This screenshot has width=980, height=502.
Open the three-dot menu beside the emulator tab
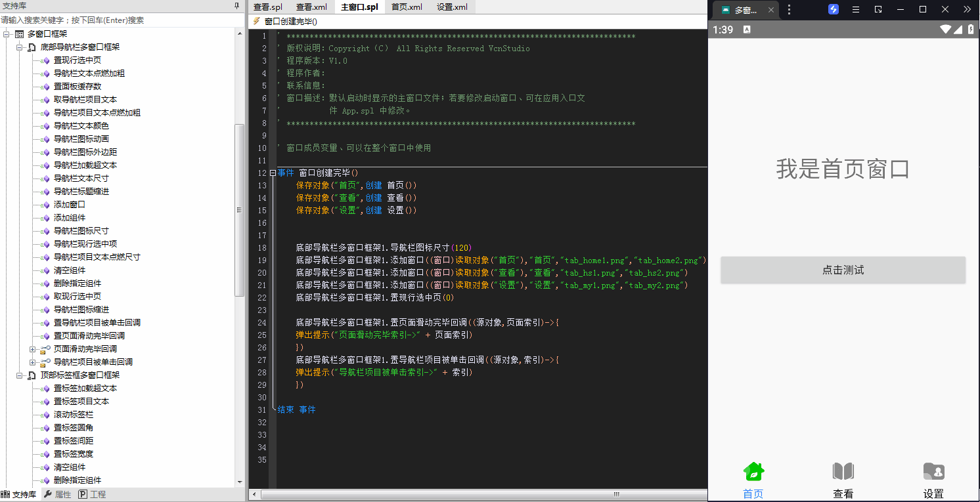click(x=789, y=10)
